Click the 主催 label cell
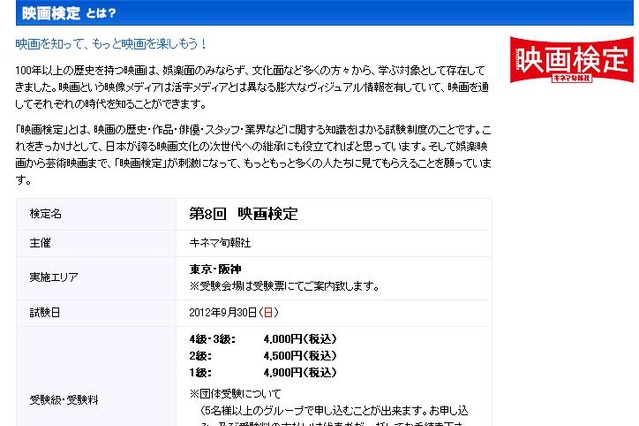The image size is (639, 426). click(x=96, y=243)
